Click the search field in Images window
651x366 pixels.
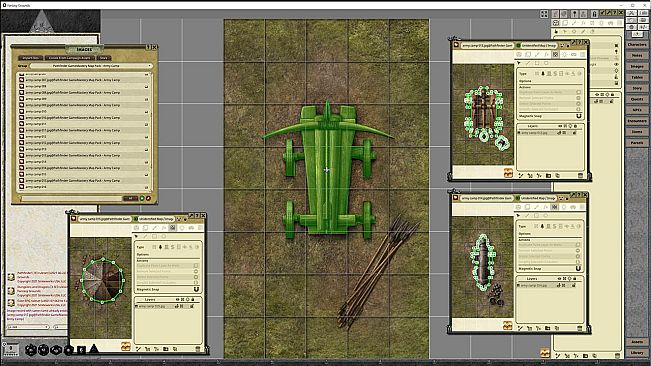pyautogui.click(x=71, y=199)
